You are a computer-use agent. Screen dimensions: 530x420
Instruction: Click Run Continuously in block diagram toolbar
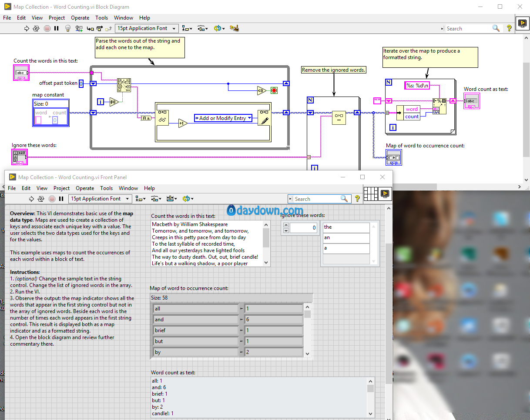[x=37, y=28]
